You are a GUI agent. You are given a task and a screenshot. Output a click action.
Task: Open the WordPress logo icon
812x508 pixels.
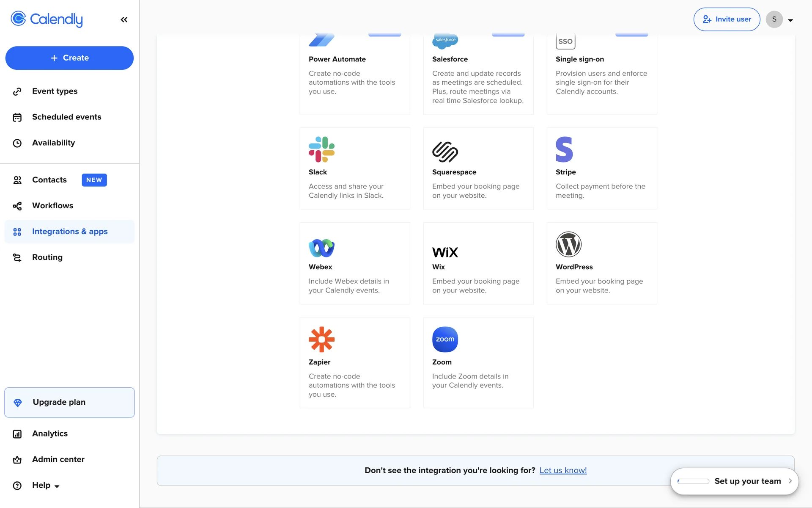tap(568, 244)
